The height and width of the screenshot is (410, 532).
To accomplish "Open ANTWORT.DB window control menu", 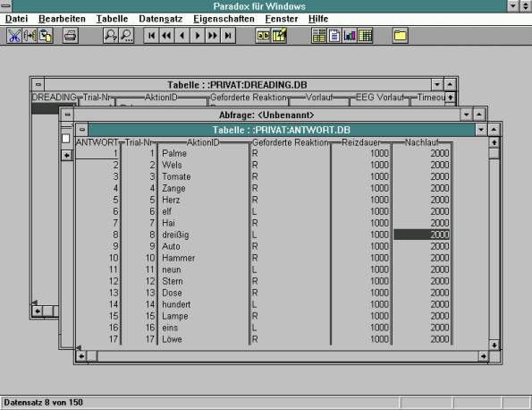I will coord(81,130).
